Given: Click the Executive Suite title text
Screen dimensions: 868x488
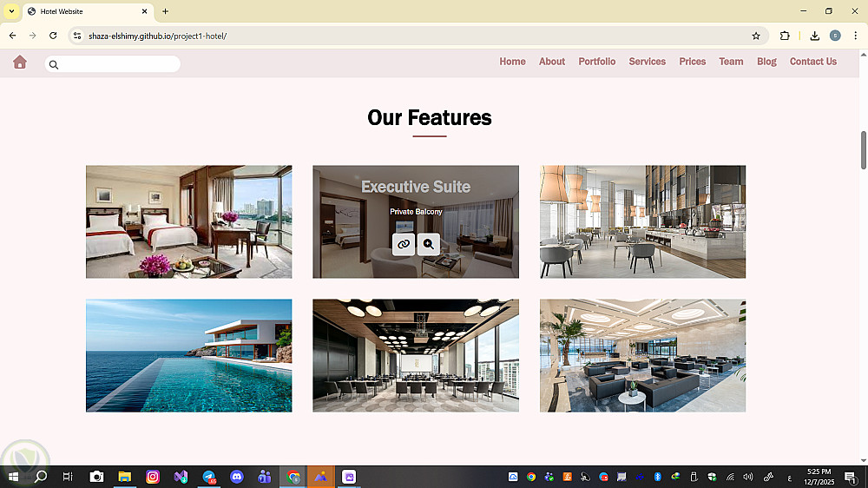Looking at the screenshot, I should [x=416, y=187].
